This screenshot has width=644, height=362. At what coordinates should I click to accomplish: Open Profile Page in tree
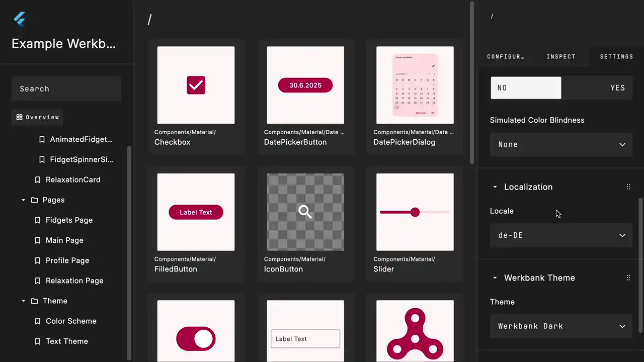67,260
